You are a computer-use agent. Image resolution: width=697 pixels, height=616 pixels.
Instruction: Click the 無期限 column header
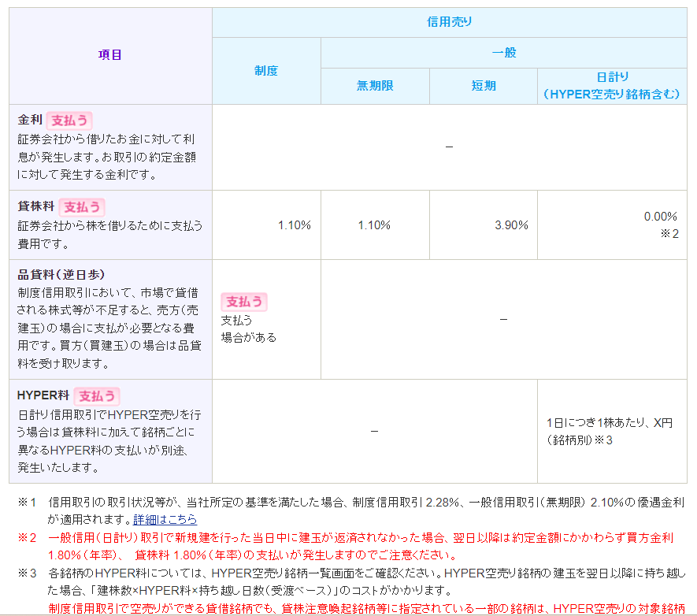coord(375,86)
